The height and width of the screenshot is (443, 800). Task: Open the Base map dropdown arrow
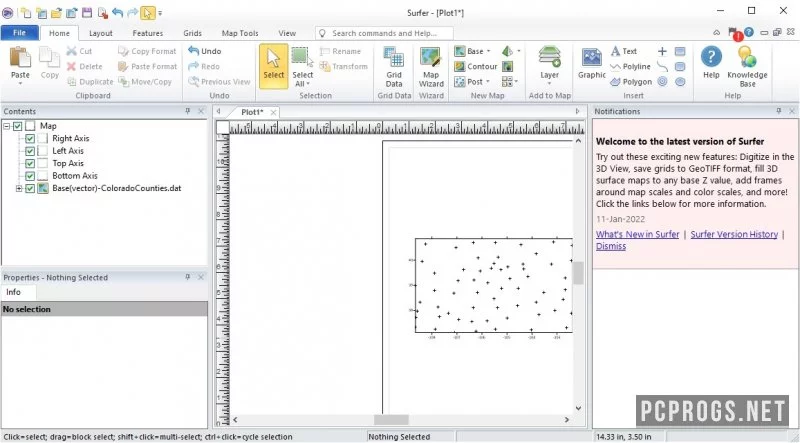[488, 51]
